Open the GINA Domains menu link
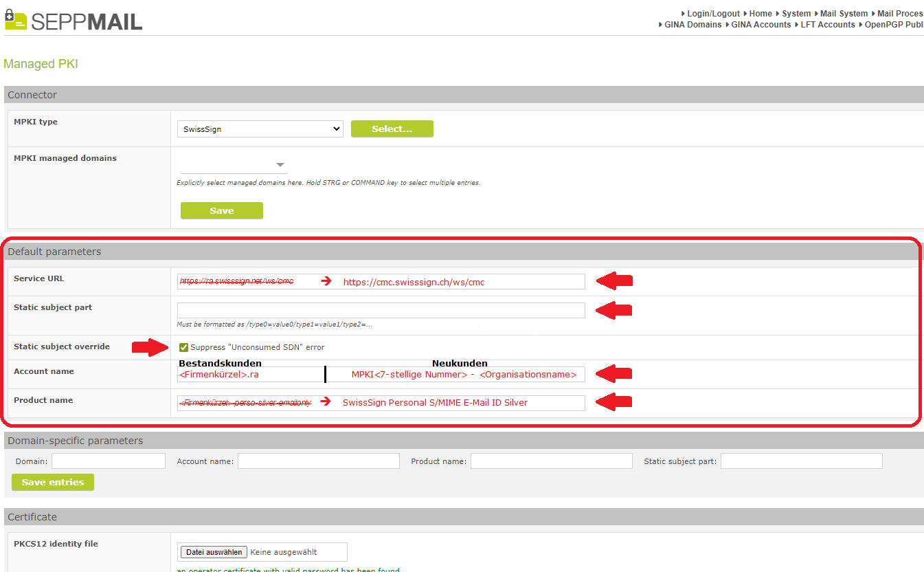 [692, 25]
